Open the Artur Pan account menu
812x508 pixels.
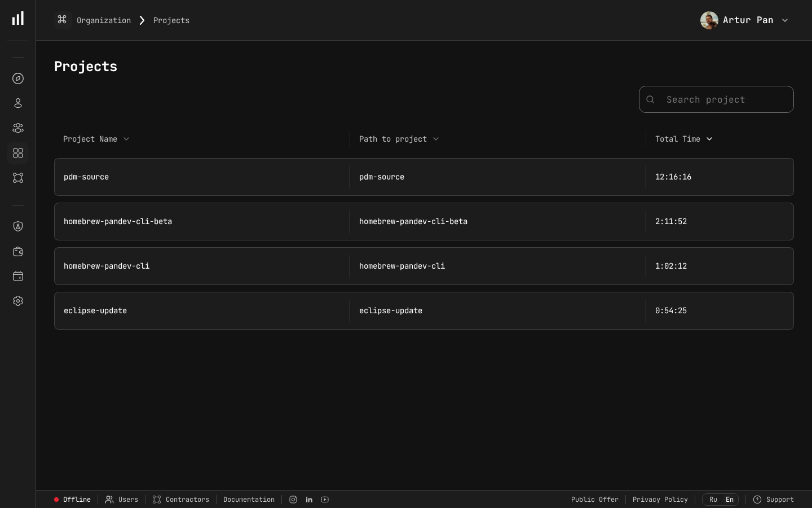(x=744, y=20)
